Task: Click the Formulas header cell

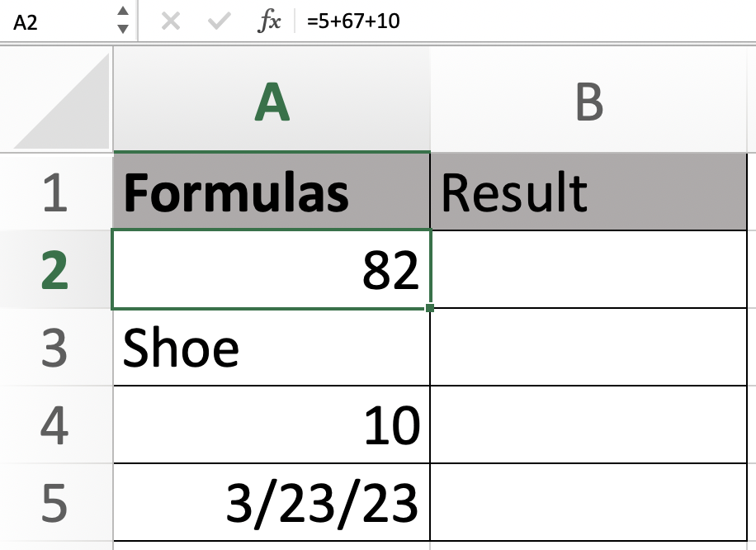Action: 272,192
